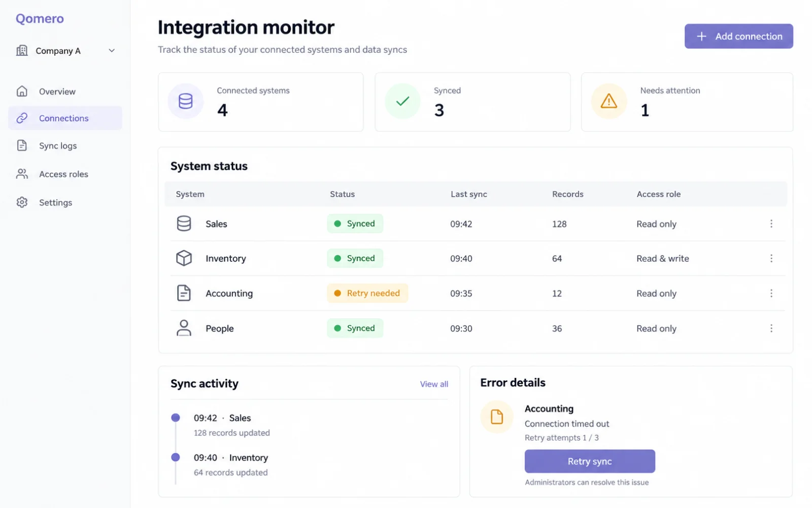
Task: Open the more options menu for Sales
Action: coord(771,224)
